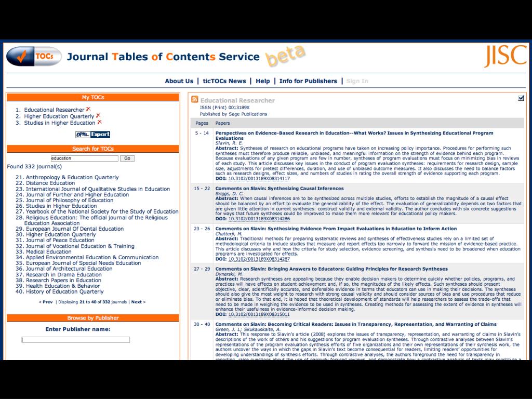Click the Browse by Publisher header
Image resolution: width=532 pixels, height=399 pixels.
point(92,318)
